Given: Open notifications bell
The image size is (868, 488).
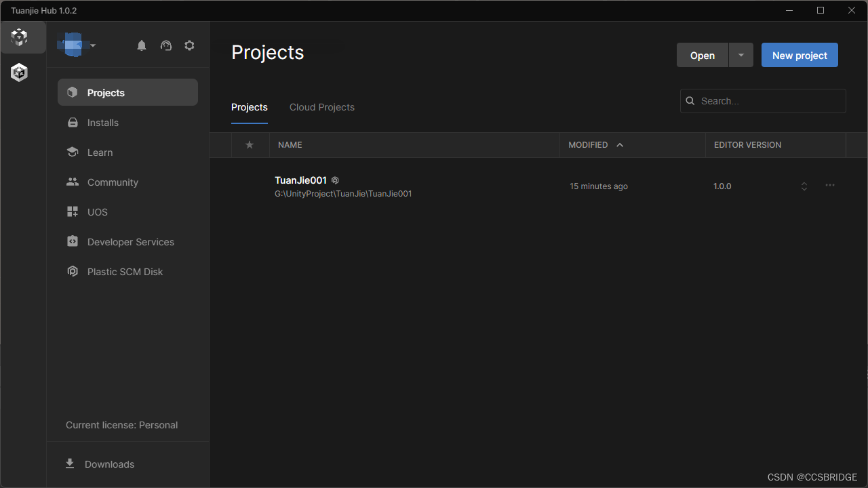Looking at the screenshot, I should click(x=142, y=45).
